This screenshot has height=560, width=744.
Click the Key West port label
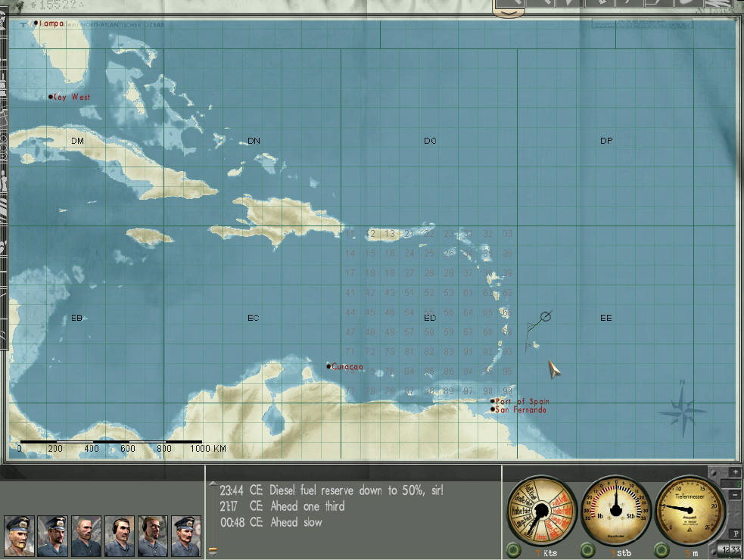pos(71,97)
